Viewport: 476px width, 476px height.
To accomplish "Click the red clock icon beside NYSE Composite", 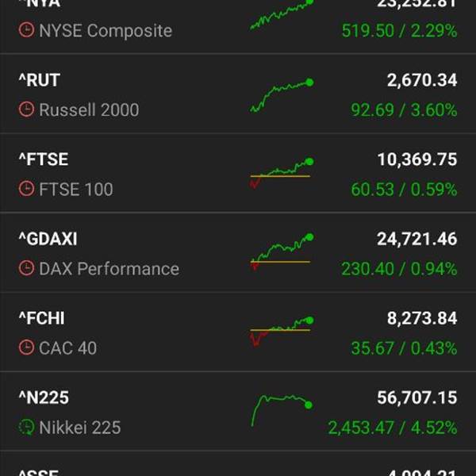I will tap(27, 31).
